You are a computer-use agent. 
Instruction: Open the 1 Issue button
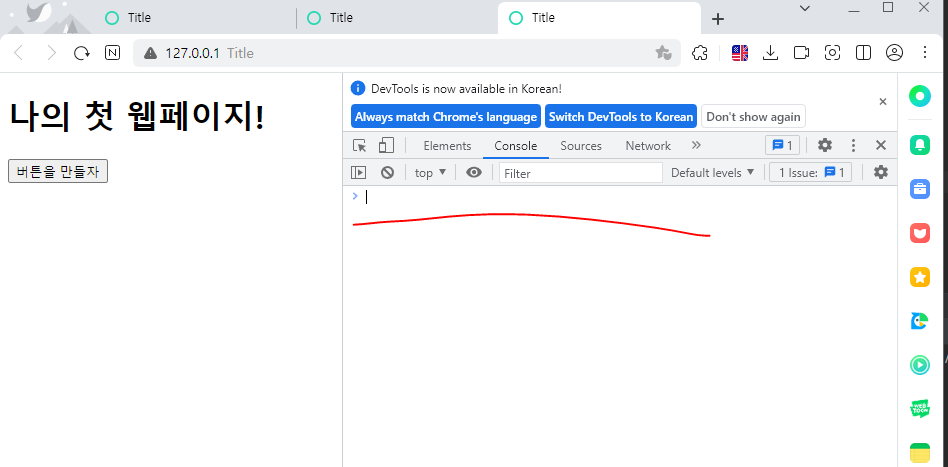811,172
